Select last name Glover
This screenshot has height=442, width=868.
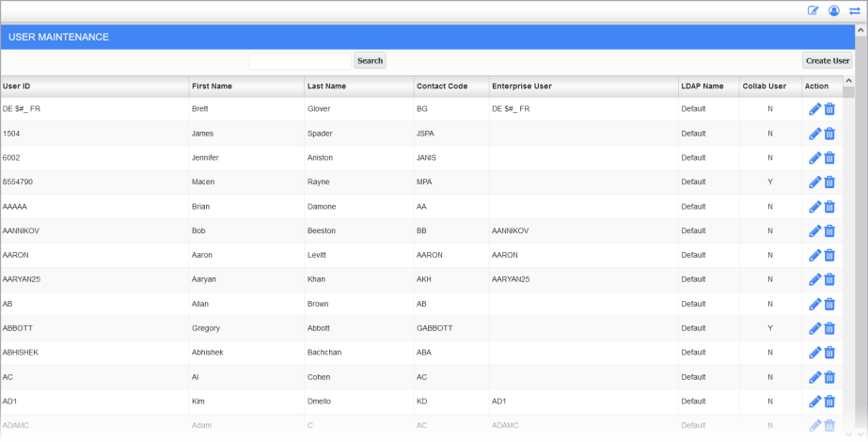pos(319,109)
